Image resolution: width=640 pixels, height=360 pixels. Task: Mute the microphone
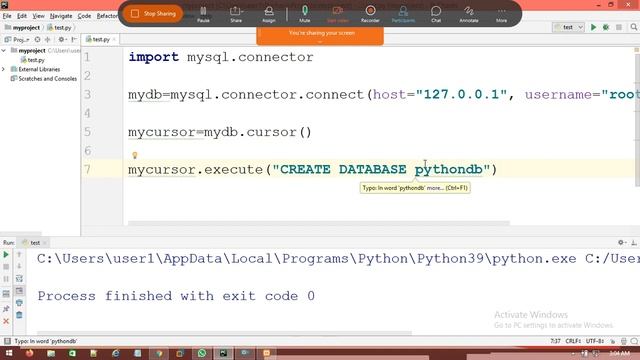tap(305, 14)
